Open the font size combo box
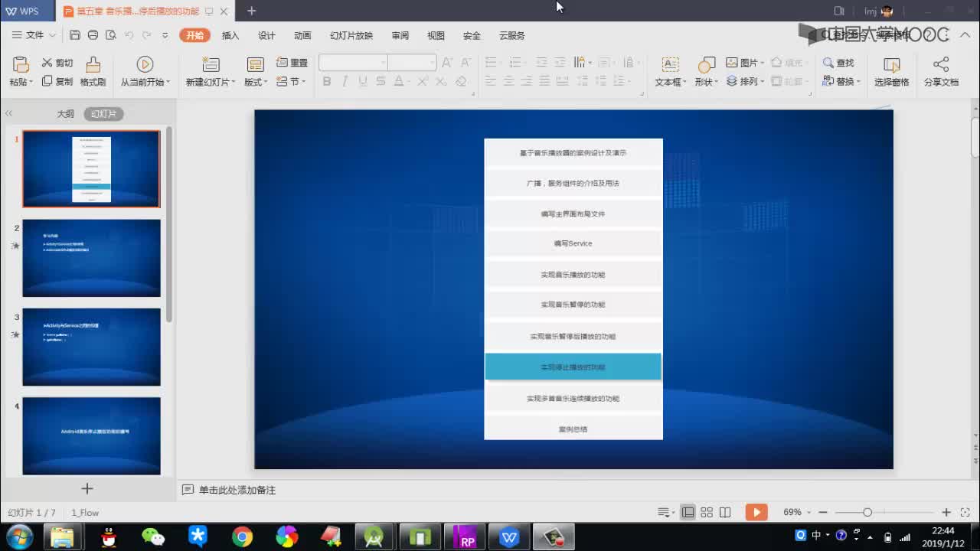980x551 pixels. [x=412, y=63]
